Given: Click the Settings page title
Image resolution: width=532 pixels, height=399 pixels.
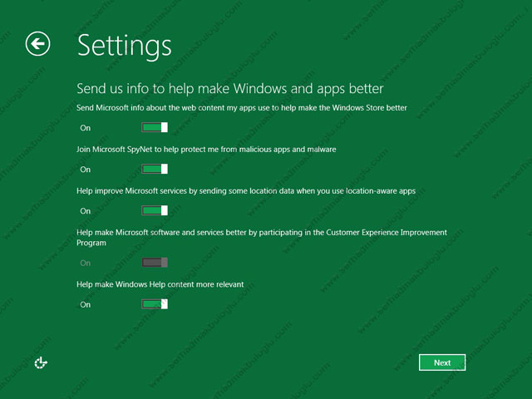Looking at the screenshot, I should click(125, 46).
